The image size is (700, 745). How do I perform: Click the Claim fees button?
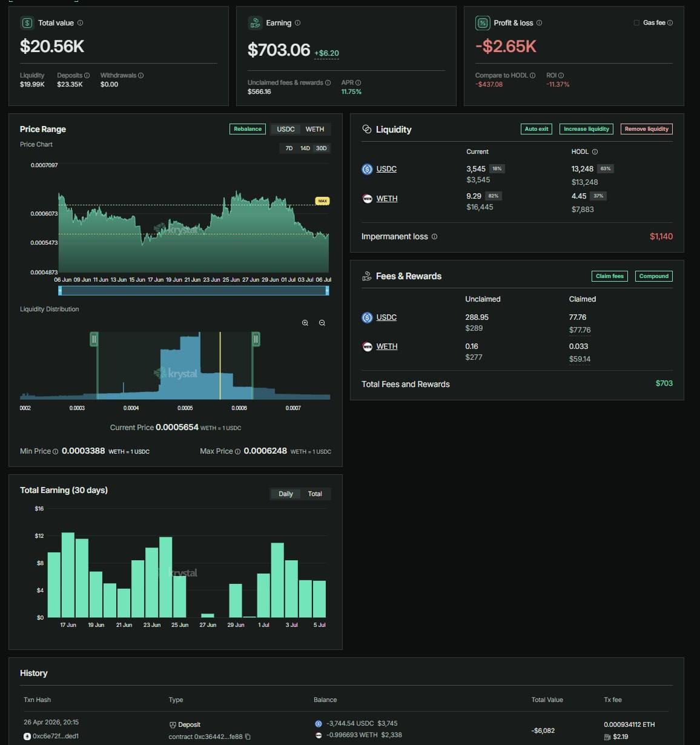609,276
